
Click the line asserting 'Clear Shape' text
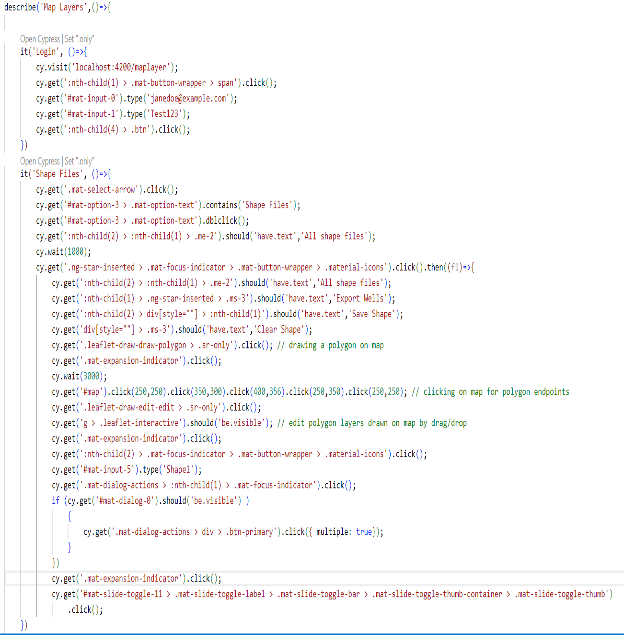pos(182,330)
